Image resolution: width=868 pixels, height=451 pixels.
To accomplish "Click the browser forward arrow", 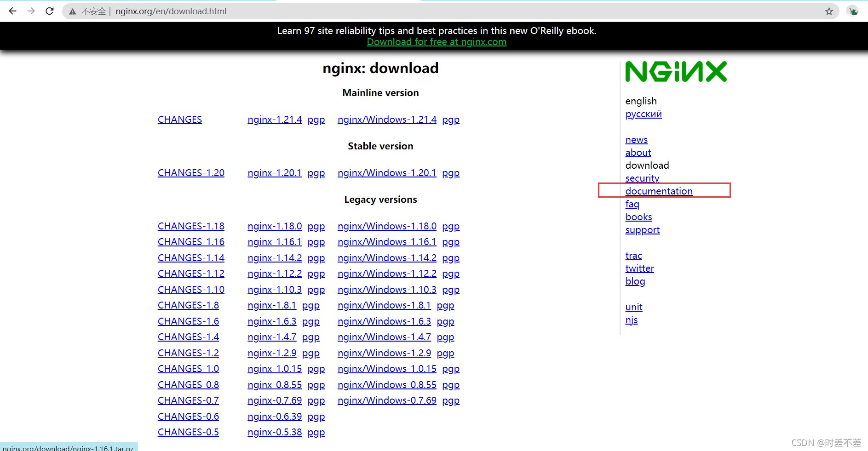I will [x=31, y=11].
